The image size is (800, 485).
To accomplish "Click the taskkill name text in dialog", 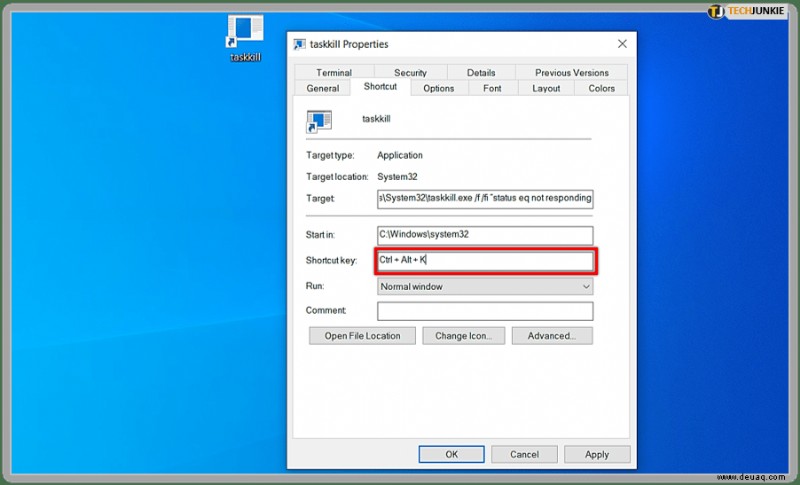I will tap(376, 119).
